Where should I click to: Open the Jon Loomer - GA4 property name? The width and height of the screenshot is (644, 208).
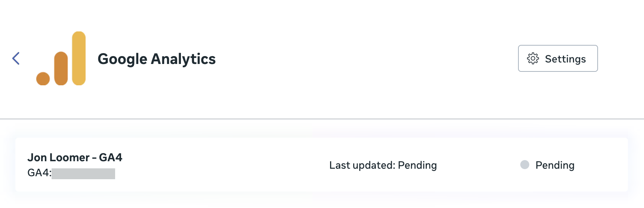click(x=75, y=157)
